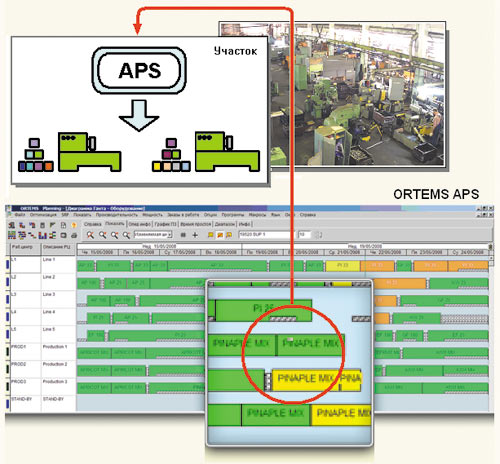Open the Справка menu in menu bar
Image resolution: width=500 pixels, height=464 pixels.
pyautogui.click(x=307, y=215)
